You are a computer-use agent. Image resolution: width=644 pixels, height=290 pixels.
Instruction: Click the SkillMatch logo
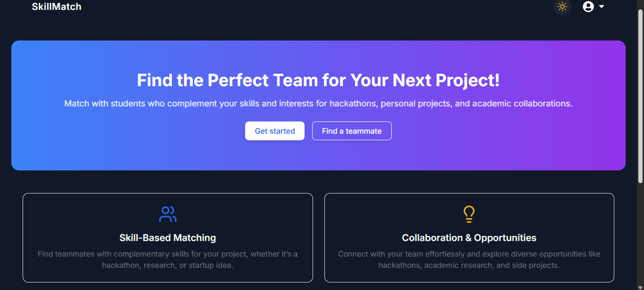coord(57,7)
